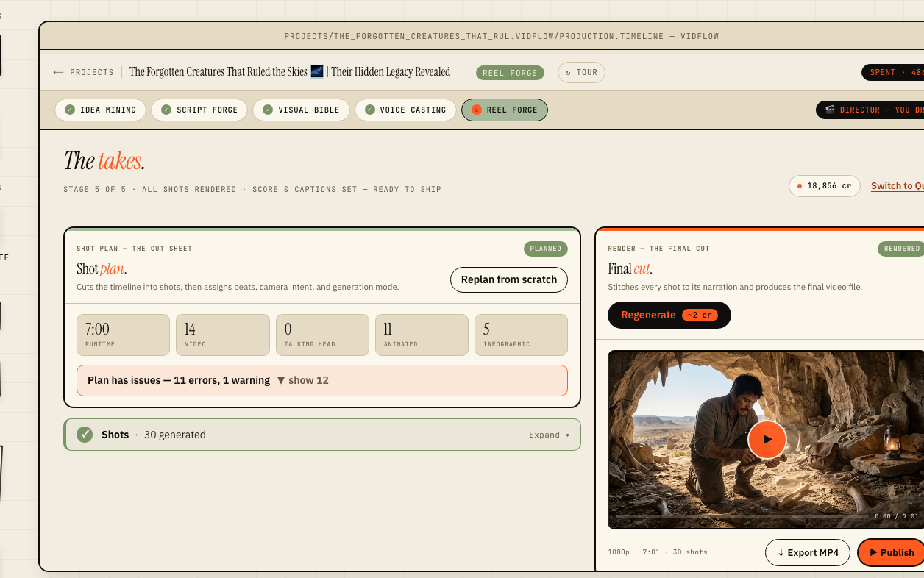Click Replan from scratch
The image size is (924, 578).
pyautogui.click(x=509, y=279)
